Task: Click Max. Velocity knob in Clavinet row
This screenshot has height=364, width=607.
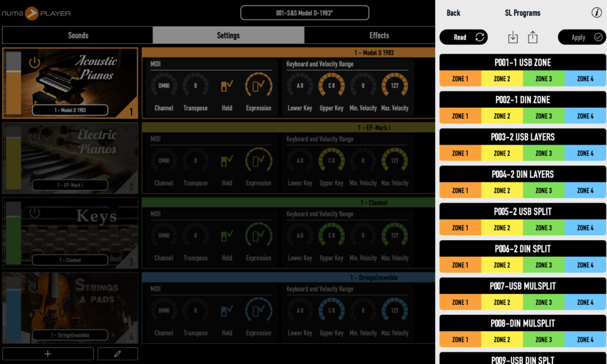Action: 394,235
